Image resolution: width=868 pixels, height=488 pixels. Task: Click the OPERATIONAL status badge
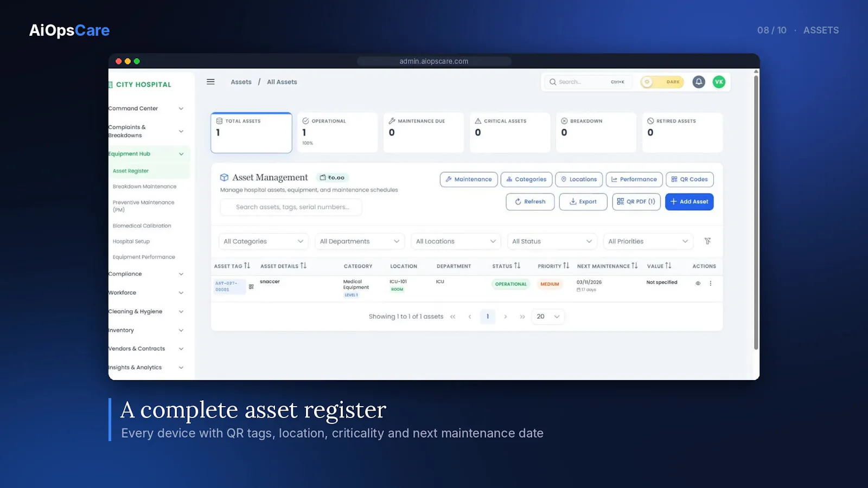pyautogui.click(x=510, y=284)
